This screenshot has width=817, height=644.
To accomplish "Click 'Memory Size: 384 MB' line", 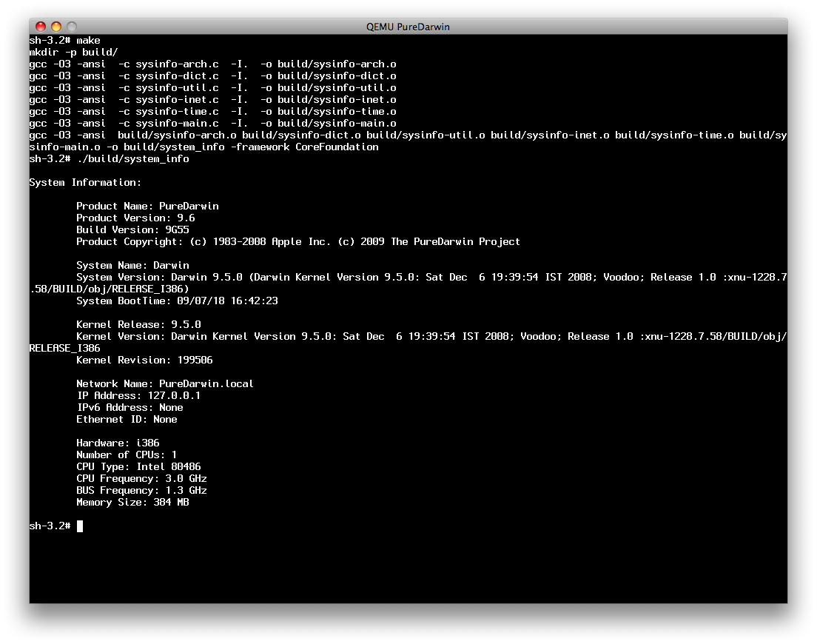I will (x=132, y=503).
